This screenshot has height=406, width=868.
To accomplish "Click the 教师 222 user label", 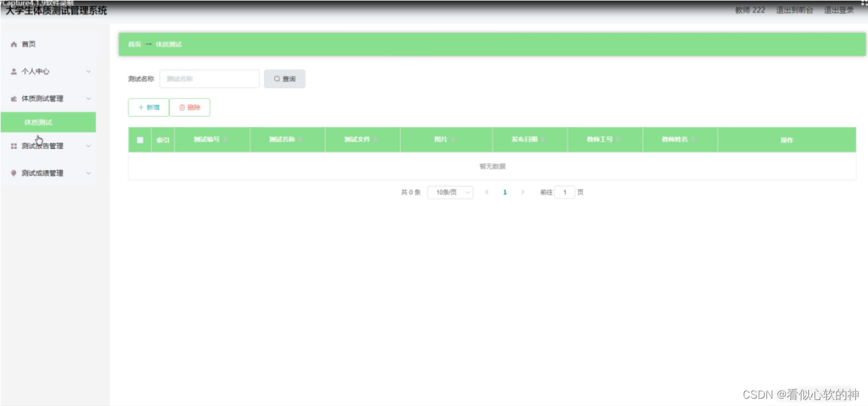I will tap(750, 10).
